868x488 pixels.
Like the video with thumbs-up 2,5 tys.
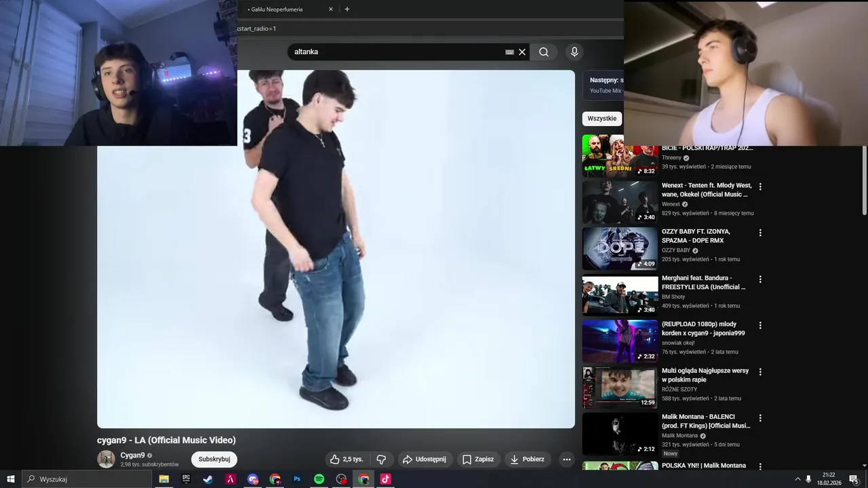coord(347,460)
